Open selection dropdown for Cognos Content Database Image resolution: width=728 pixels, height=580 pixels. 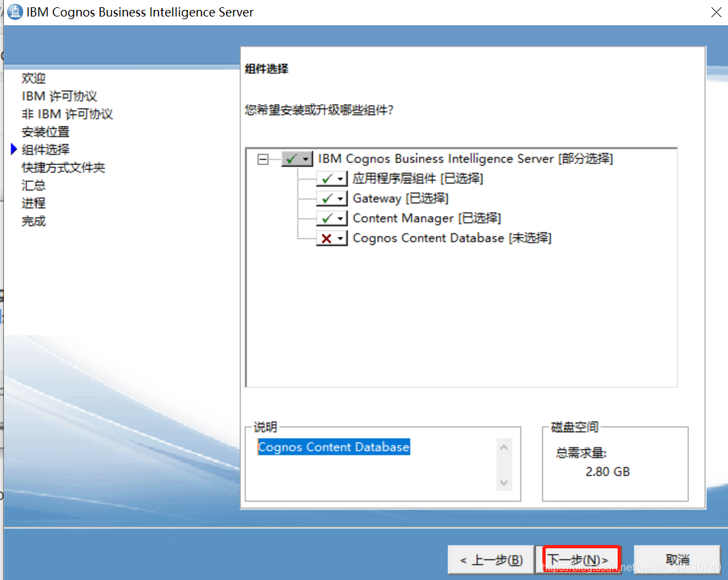coord(332,238)
